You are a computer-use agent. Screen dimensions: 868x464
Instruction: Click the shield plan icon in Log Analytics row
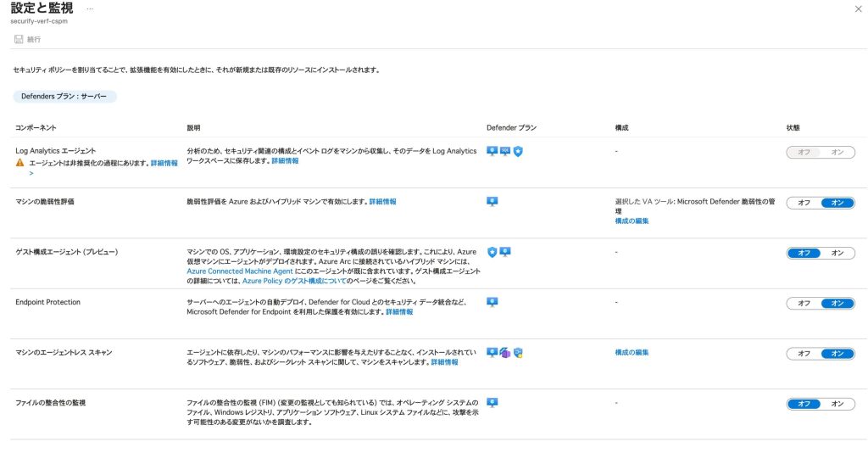coord(518,151)
